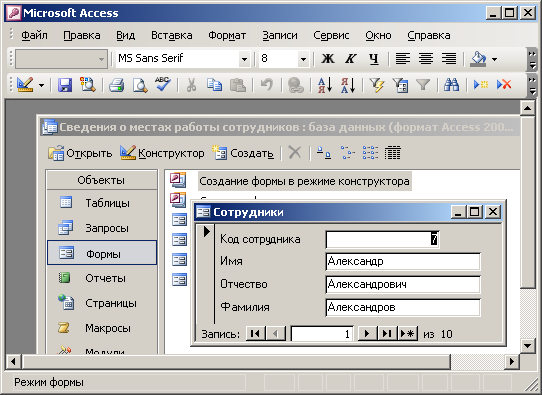Select Формы in Objects pane

point(102,253)
